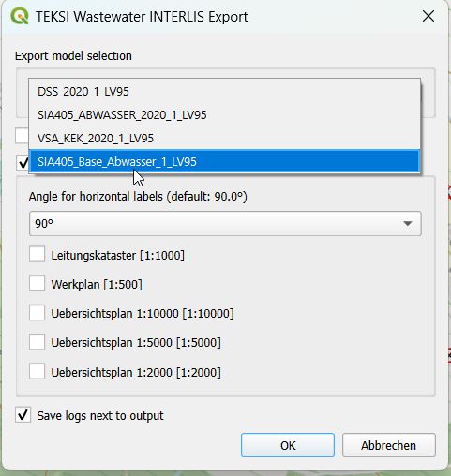Screen dimensions: 451x476
Task: Choose SIA405_ABWASSER_2020_1_LV95 from list
Action: click(x=224, y=115)
